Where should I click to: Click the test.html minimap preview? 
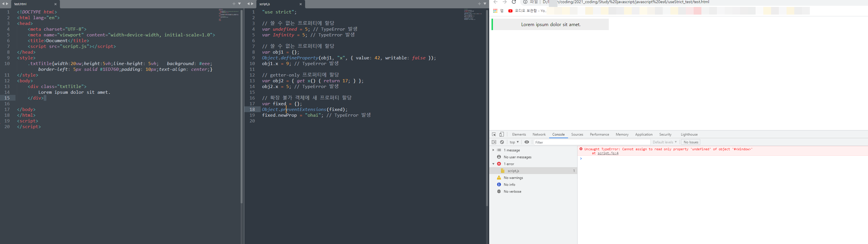(229, 15)
